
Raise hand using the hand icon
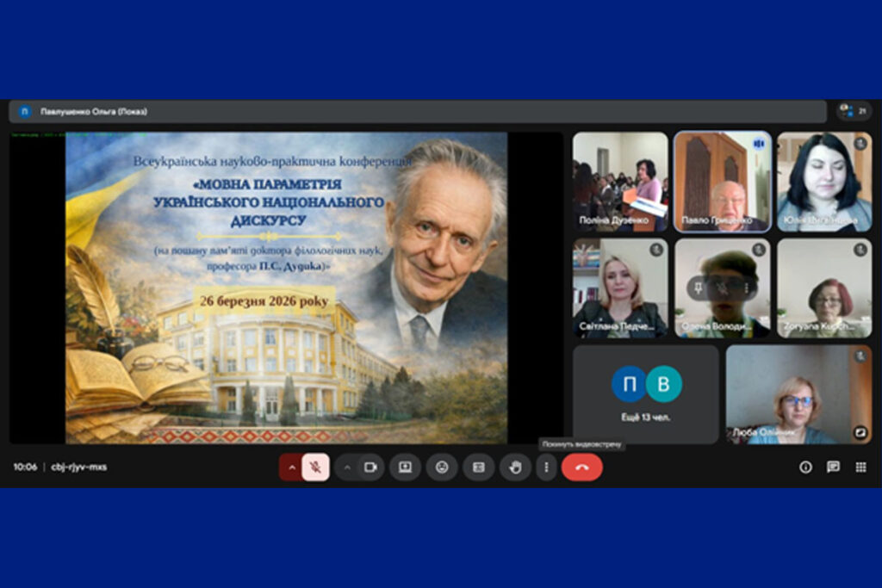click(515, 467)
